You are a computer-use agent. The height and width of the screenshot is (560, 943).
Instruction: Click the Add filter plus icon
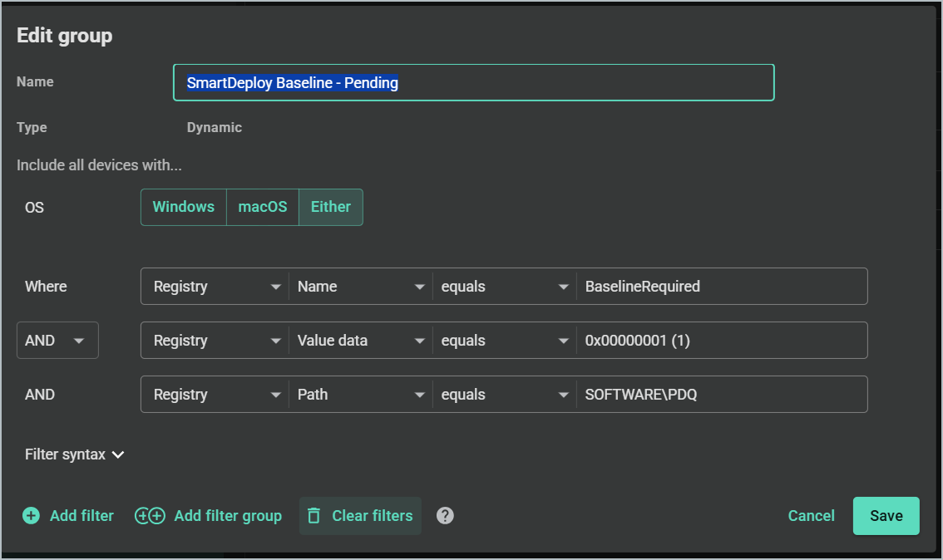pyautogui.click(x=32, y=515)
